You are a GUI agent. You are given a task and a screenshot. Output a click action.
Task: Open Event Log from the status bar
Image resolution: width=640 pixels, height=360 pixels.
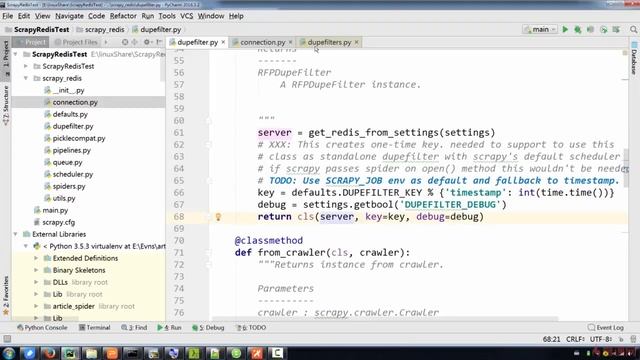(606, 327)
